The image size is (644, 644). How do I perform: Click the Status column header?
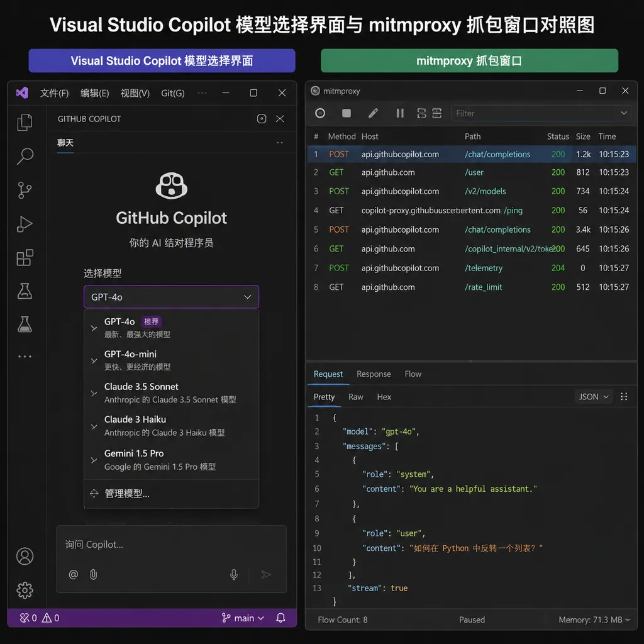558,136
